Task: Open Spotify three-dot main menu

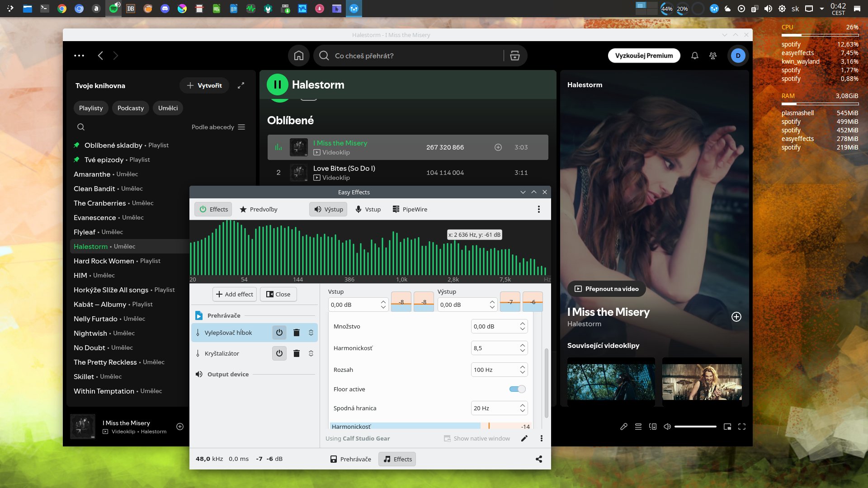Action: click(x=79, y=56)
